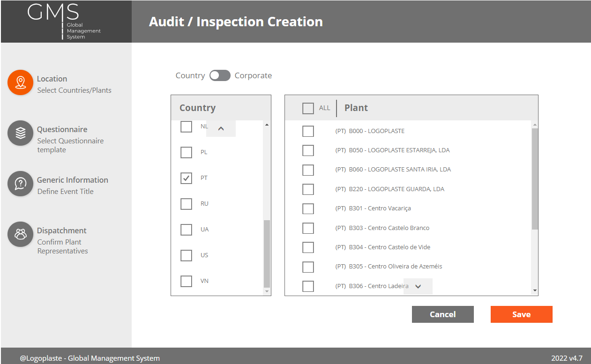The height and width of the screenshot is (364, 591).
Task: Check the ALL plants checkbox
Action: tap(307, 108)
